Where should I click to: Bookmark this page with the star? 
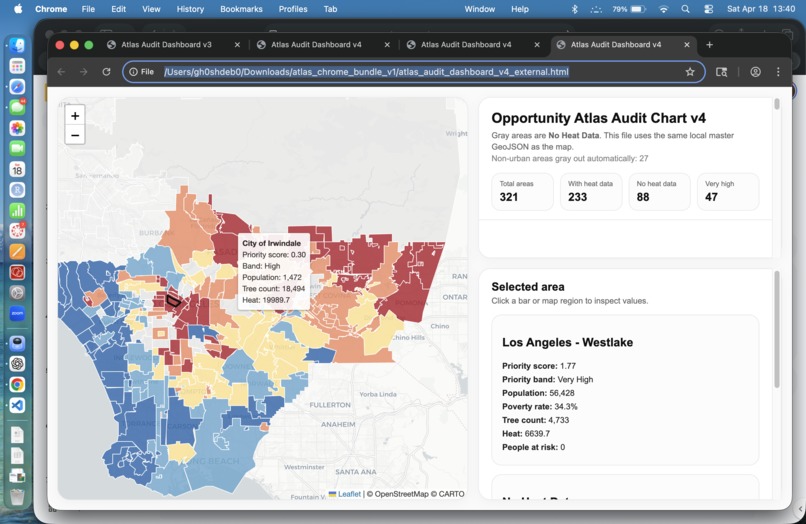coord(690,72)
